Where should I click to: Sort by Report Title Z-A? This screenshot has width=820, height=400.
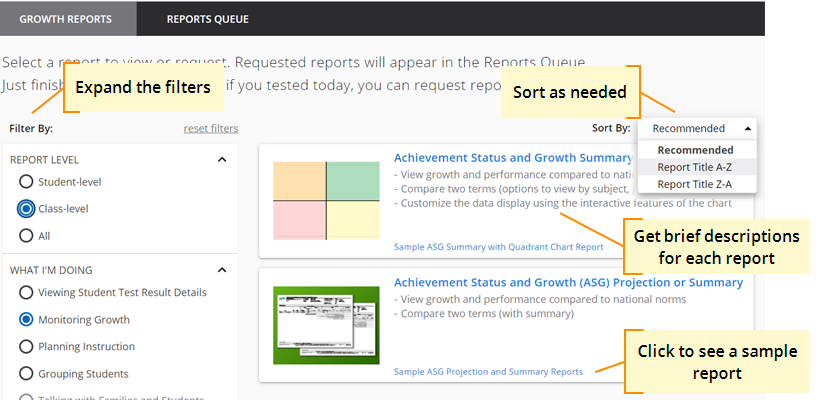(694, 184)
